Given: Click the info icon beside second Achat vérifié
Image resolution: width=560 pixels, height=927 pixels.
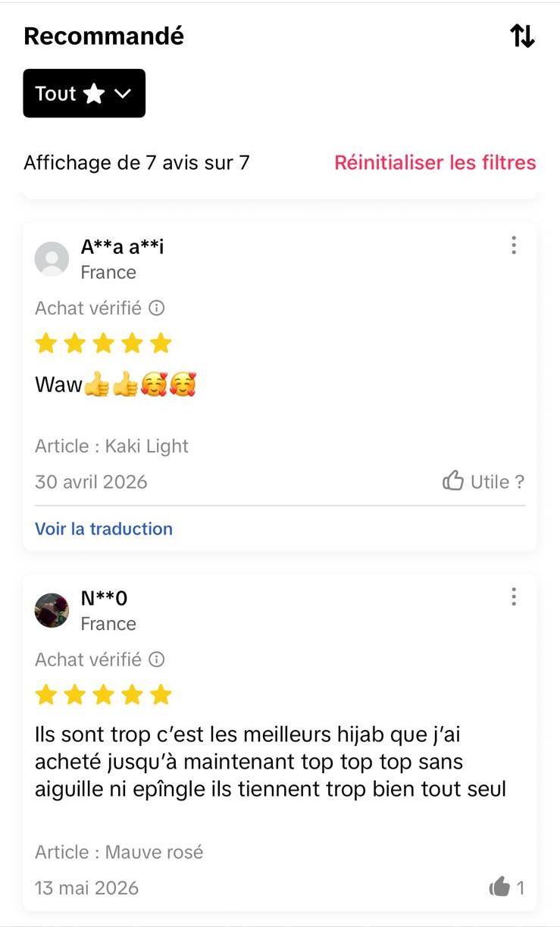Looking at the screenshot, I should [x=156, y=659].
